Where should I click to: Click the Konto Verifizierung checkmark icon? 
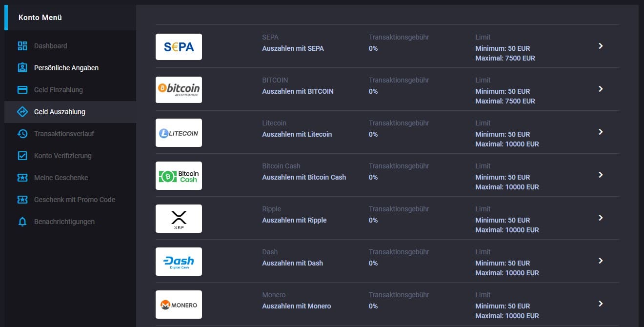[22, 156]
